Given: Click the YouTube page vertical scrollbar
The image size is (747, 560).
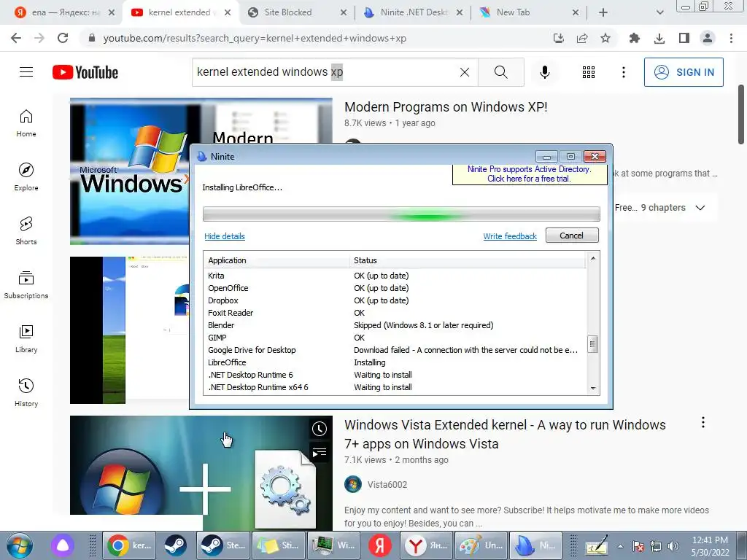Looking at the screenshot, I should (741, 114).
